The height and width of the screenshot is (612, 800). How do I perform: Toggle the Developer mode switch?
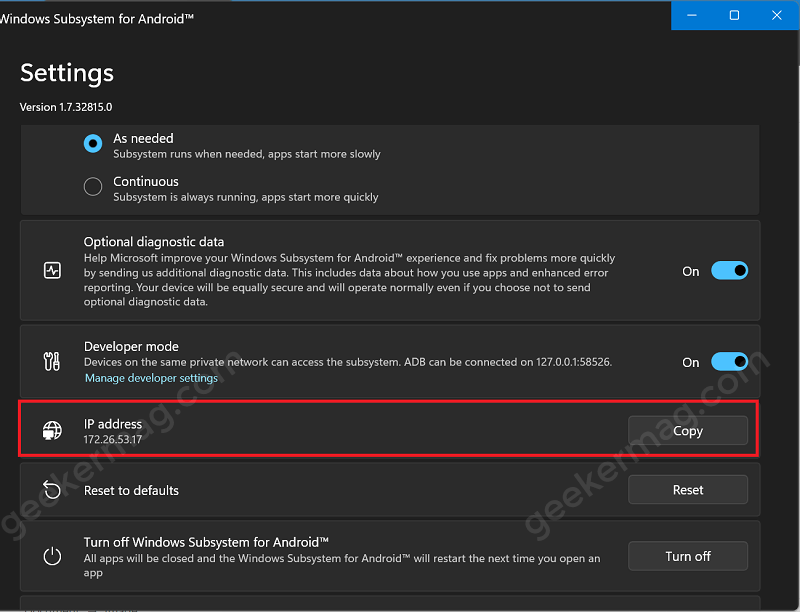(730, 362)
